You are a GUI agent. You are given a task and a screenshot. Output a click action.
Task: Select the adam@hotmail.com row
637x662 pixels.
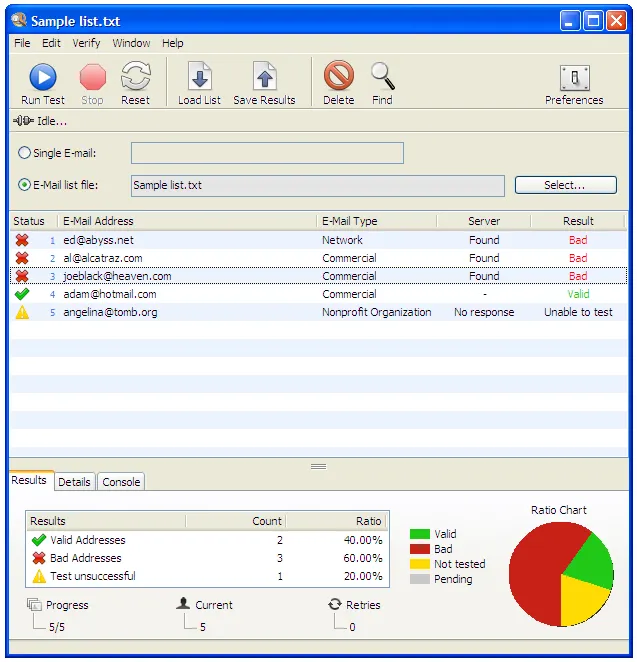pyautogui.click(x=110, y=294)
